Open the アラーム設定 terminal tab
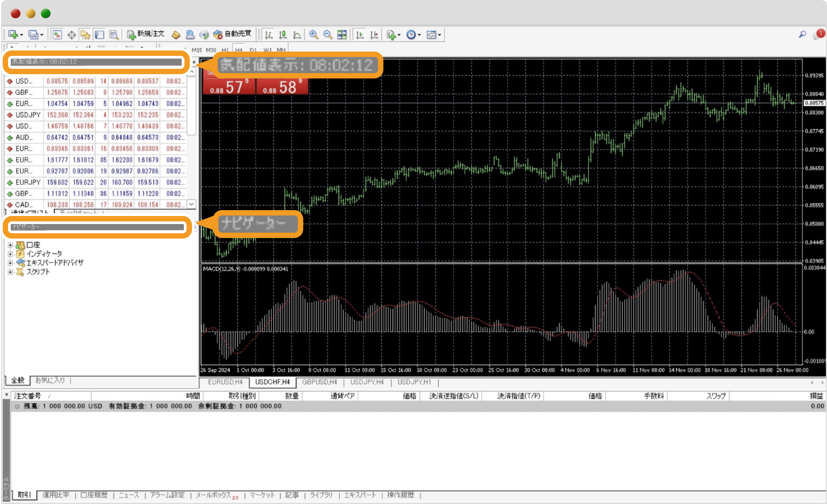827x504 pixels. pyautogui.click(x=167, y=495)
